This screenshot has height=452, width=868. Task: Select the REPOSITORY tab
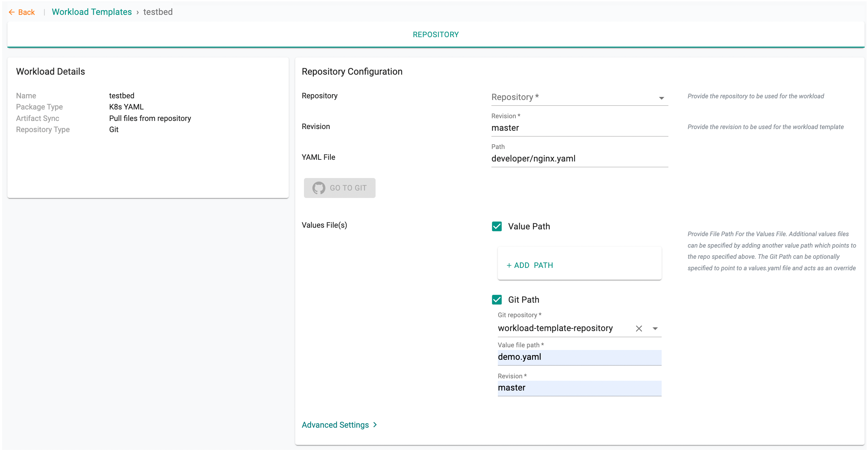(x=435, y=34)
